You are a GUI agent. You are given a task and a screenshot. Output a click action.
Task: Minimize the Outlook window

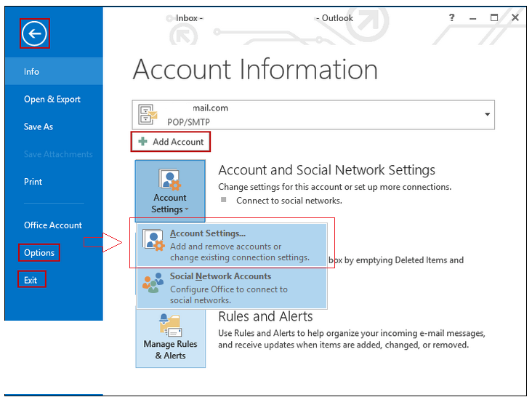pyautogui.click(x=472, y=18)
